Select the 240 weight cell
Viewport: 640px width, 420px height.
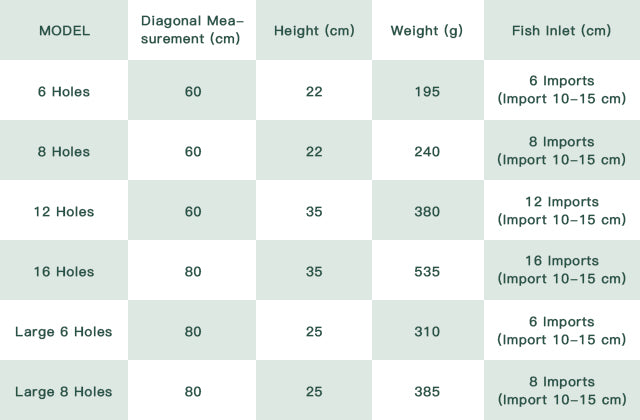(x=427, y=151)
